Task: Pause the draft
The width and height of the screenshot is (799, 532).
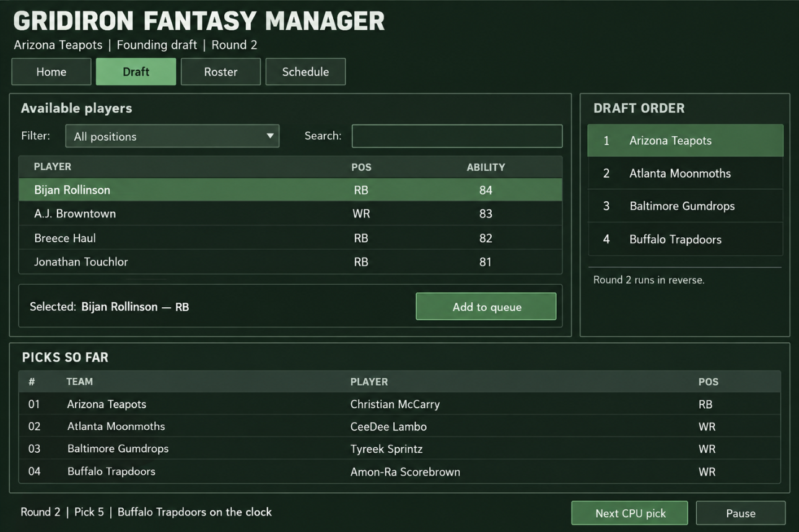Action: pyautogui.click(x=741, y=513)
